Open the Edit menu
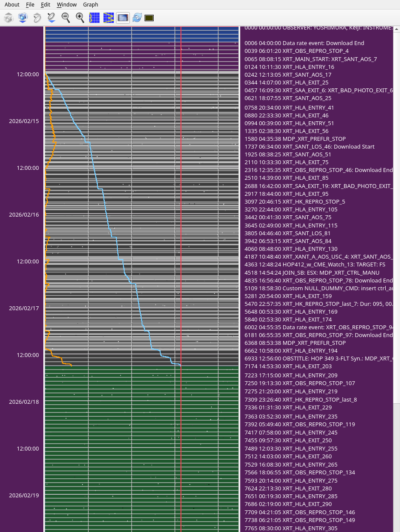This screenshot has width=400, height=532. click(45, 4)
